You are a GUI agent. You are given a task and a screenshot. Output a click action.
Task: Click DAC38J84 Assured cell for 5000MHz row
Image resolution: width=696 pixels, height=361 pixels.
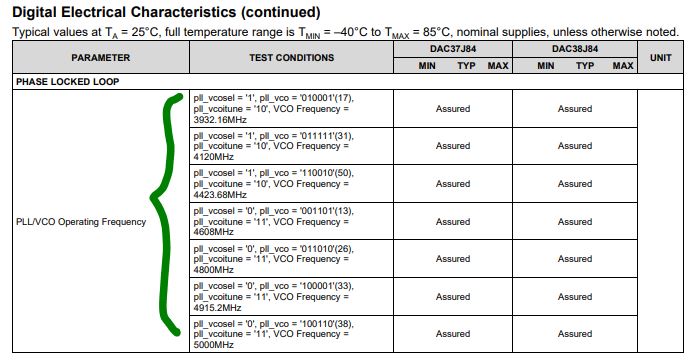tap(575, 334)
